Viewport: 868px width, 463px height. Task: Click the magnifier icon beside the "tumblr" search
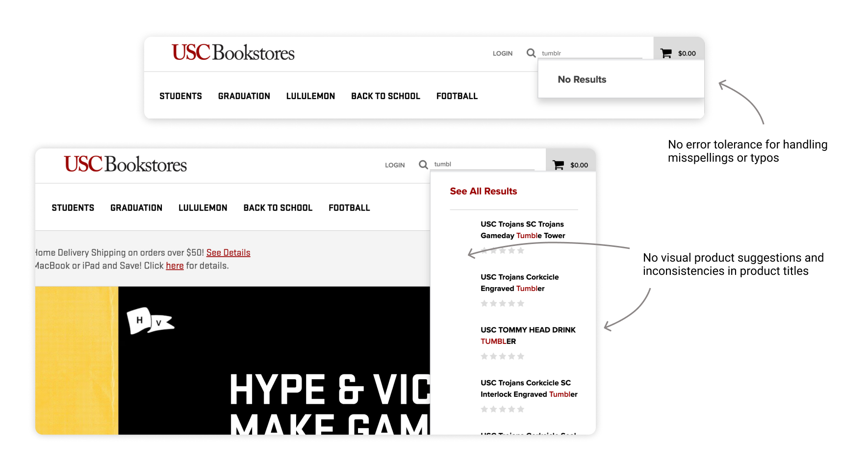click(x=531, y=53)
